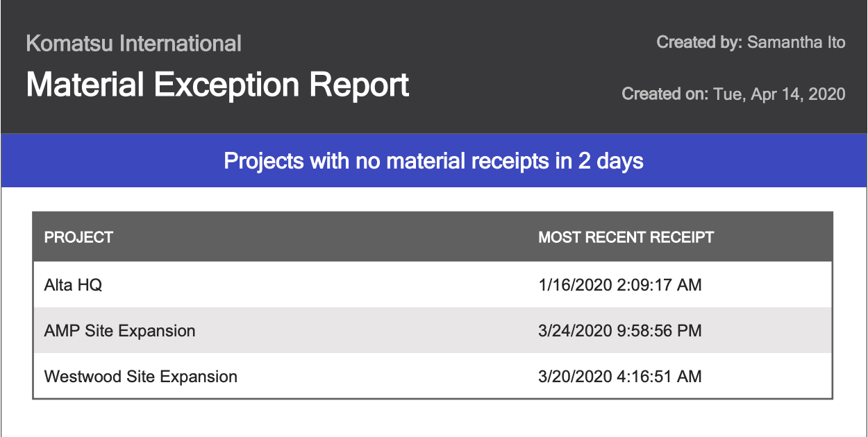Click the MOST RECENT RECEIPT column header
The height and width of the screenshot is (437, 868).
626,237
